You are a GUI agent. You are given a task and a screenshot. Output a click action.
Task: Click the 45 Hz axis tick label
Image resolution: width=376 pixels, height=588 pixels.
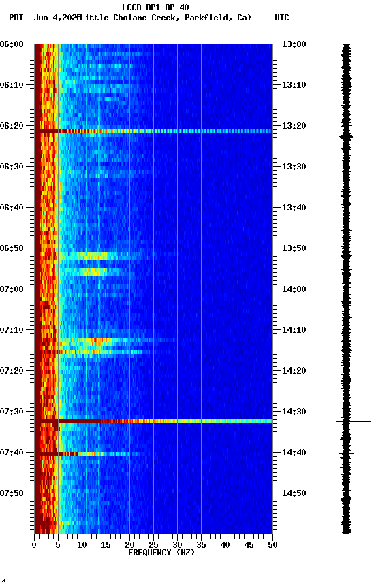[x=249, y=545]
